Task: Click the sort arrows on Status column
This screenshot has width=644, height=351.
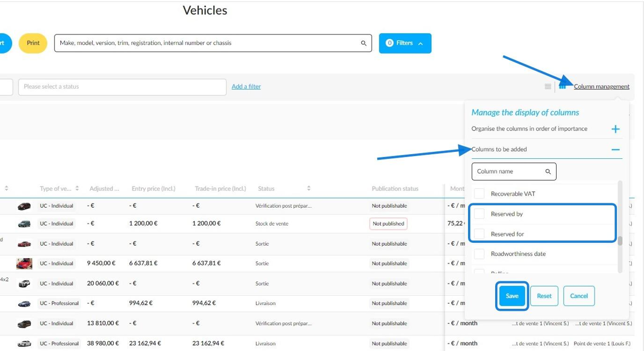Action: (x=309, y=188)
